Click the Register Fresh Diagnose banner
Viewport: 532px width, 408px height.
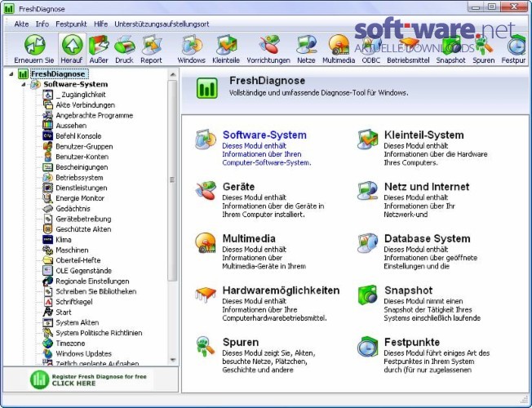pos(91,379)
